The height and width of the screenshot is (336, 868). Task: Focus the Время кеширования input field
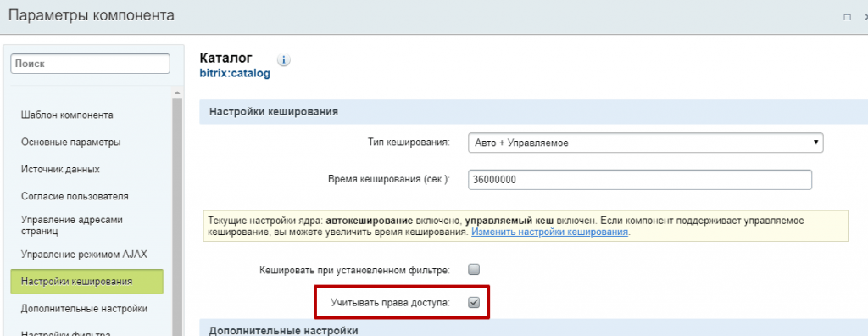(x=640, y=180)
